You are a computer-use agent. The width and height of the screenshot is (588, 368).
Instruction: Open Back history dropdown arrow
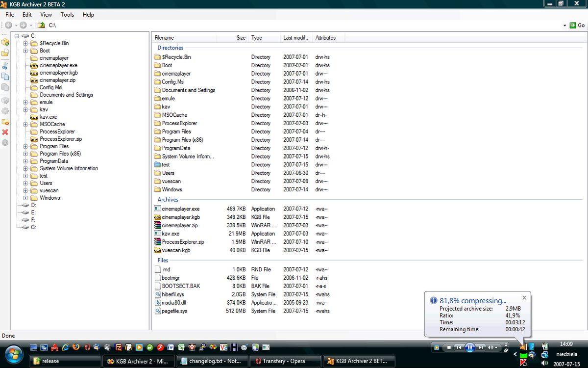click(16, 25)
